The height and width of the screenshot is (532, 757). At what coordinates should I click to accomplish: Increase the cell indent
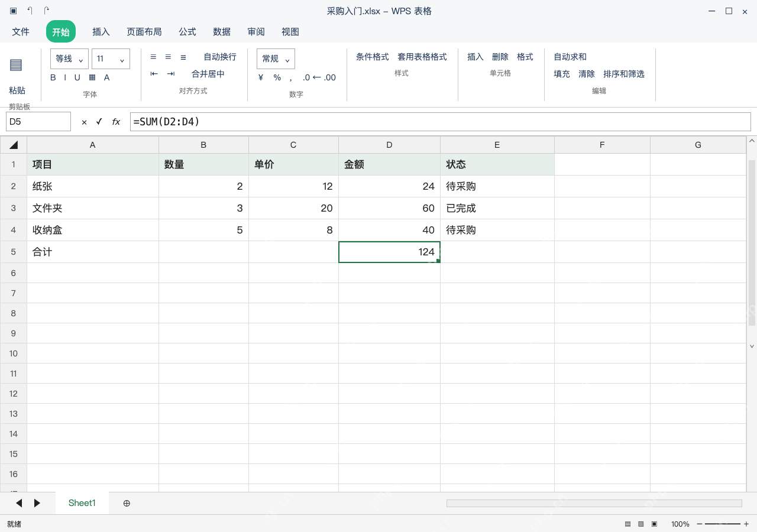click(x=171, y=74)
